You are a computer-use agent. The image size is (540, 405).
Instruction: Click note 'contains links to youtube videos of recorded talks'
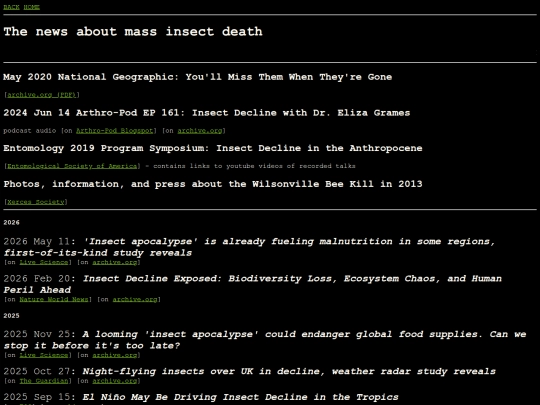click(254, 166)
